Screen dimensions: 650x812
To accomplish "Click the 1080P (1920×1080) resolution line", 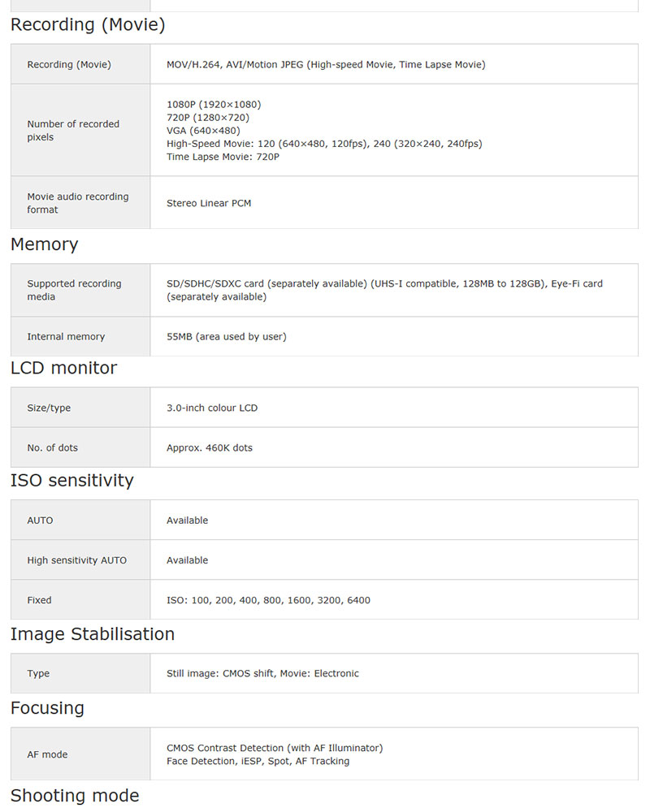I will click(214, 105).
